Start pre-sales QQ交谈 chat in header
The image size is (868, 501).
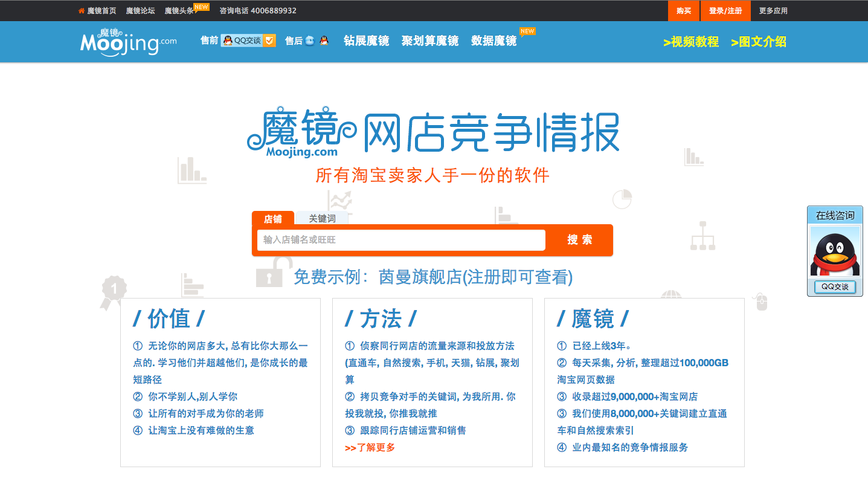coord(242,40)
